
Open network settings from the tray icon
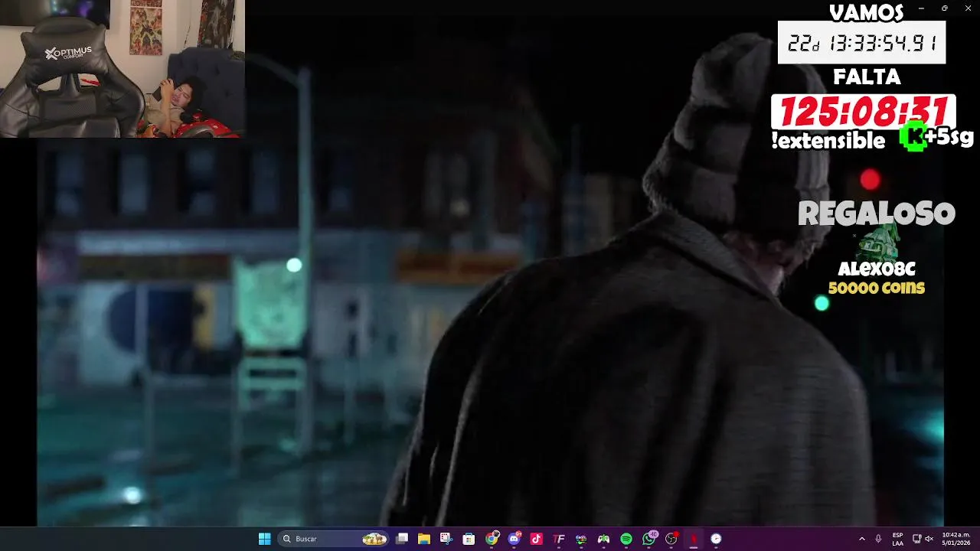[916, 539]
